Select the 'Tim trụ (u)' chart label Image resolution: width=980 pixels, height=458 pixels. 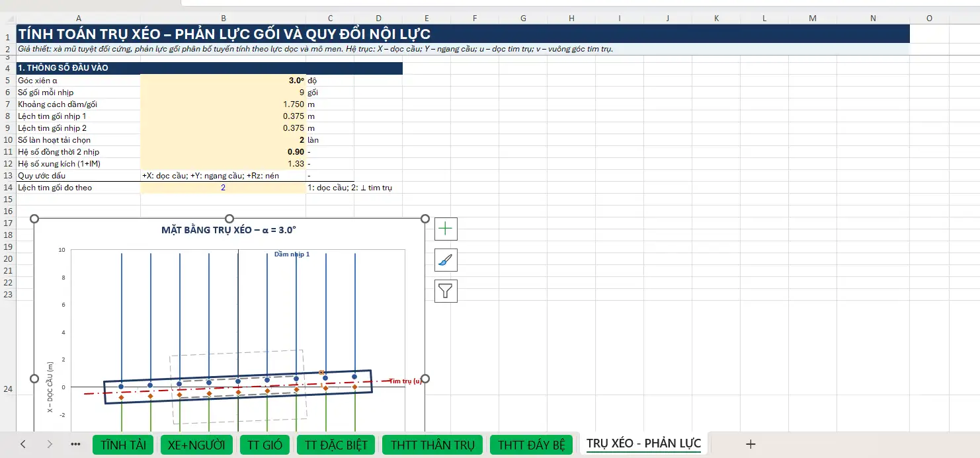(405, 381)
